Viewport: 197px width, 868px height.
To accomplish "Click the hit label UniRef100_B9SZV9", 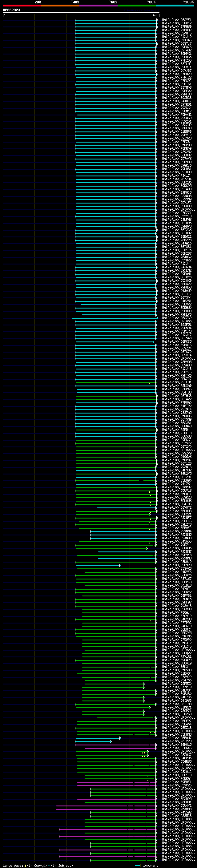I will 177,453.
